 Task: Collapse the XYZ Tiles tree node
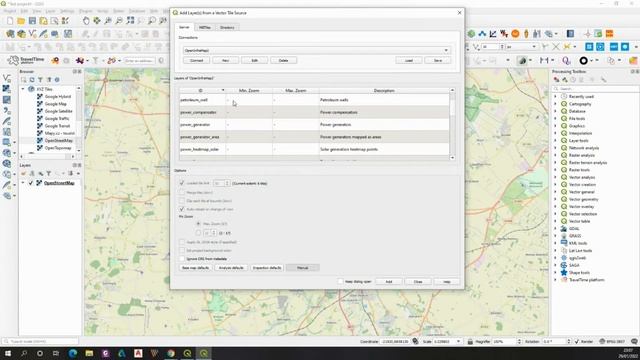click(23, 89)
